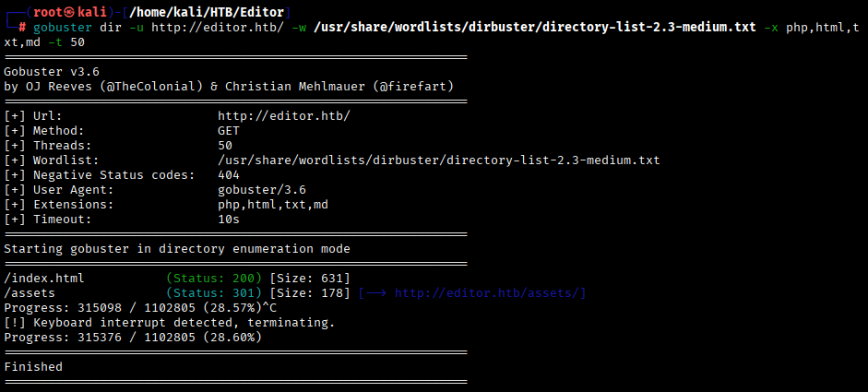Click the red # prompt symbol
Viewport: 868px width, 392px height.
click(x=22, y=27)
